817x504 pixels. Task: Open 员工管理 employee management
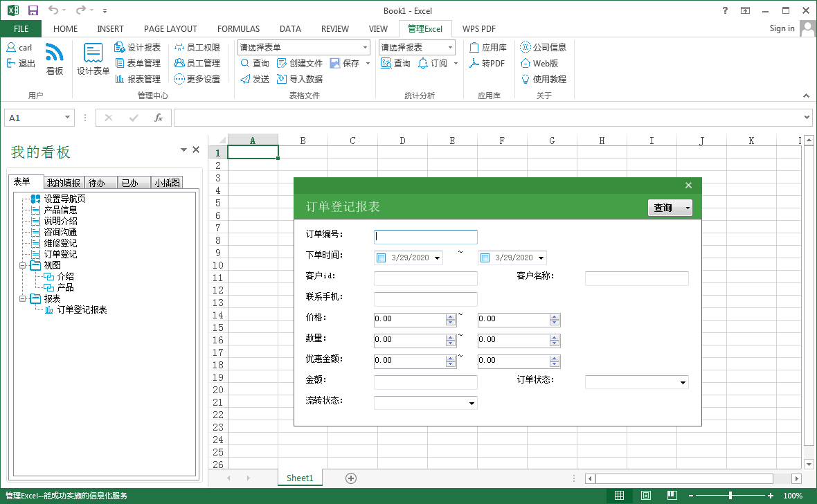point(197,63)
